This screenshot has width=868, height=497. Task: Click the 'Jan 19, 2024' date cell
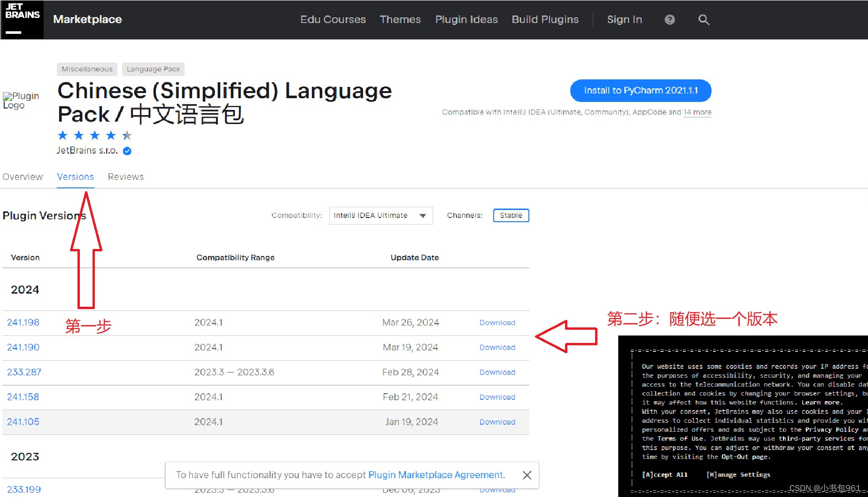[412, 422]
